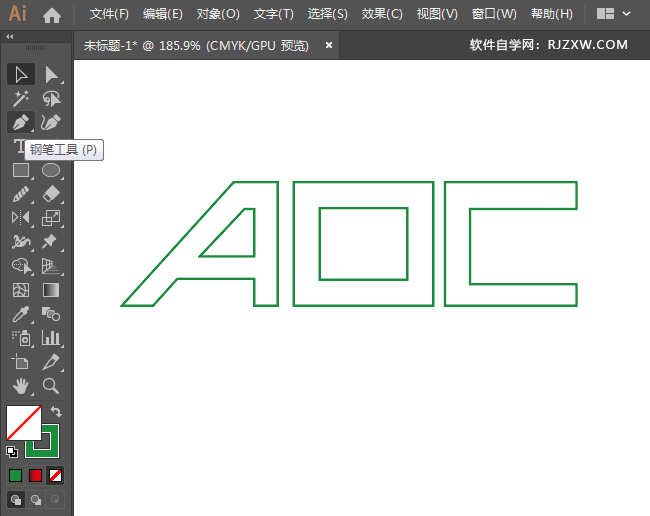
Task: Select the Zoom magnifier tool
Action: pyautogui.click(x=51, y=386)
